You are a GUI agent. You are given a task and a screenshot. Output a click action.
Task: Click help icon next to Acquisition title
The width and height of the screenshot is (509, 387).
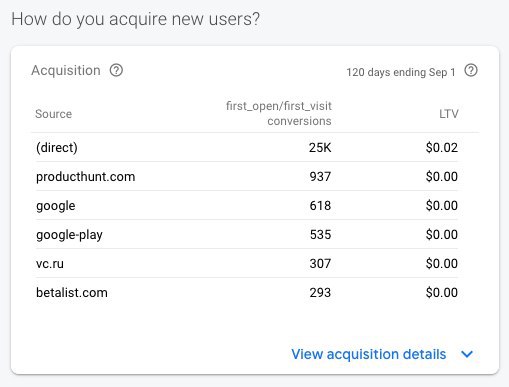pyautogui.click(x=116, y=70)
